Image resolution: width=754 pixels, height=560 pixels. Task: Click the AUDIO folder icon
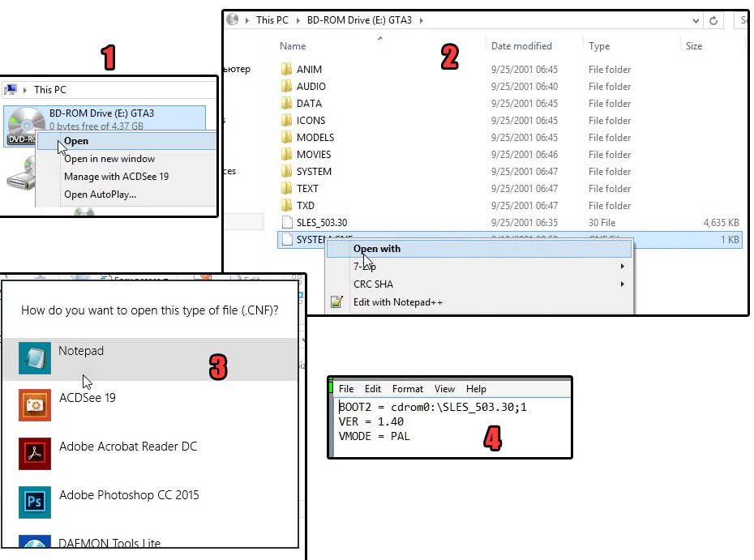pyautogui.click(x=286, y=86)
